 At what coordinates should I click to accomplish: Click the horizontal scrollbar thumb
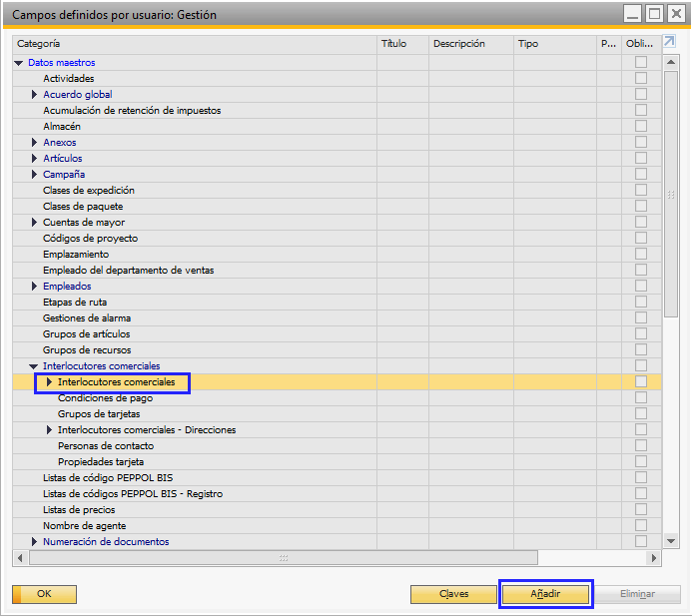coord(284,558)
